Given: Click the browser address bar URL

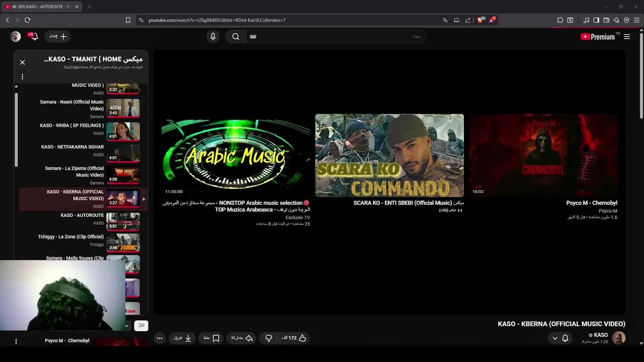Looking at the screenshot, I should click(x=217, y=20).
